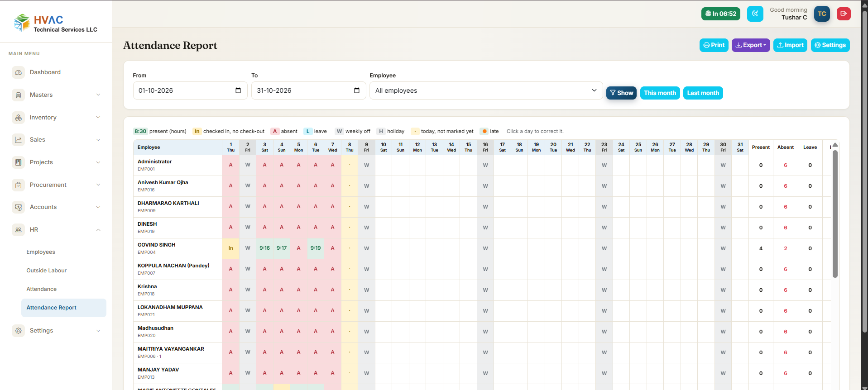The image size is (868, 390).
Task: Open Employees submenu item
Action: click(x=41, y=252)
